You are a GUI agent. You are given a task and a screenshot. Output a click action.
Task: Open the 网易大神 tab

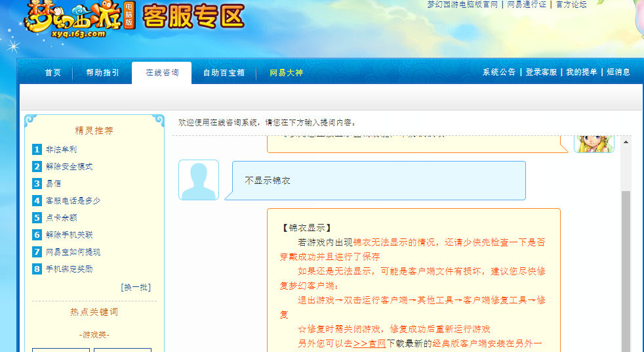(x=287, y=73)
